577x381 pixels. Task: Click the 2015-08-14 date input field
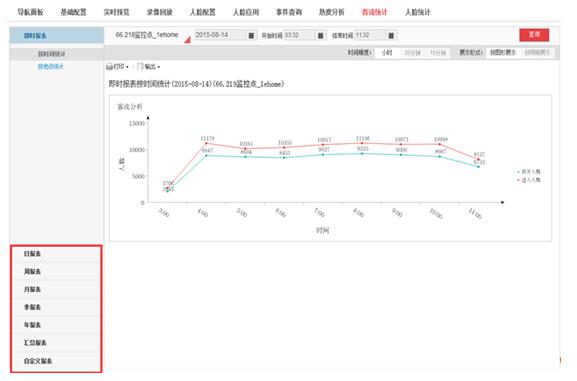coord(220,35)
